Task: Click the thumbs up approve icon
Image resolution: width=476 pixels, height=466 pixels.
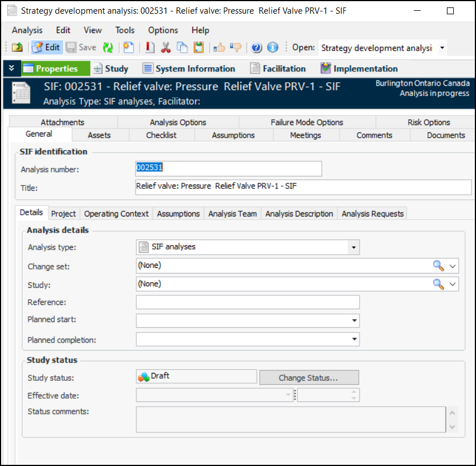Action: coord(219,48)
